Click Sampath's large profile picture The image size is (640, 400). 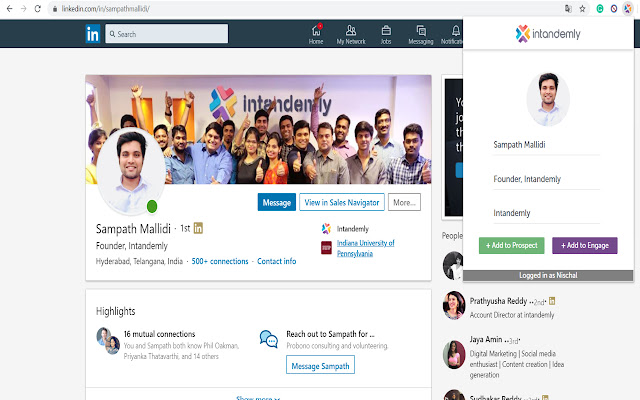pos(131,171)
